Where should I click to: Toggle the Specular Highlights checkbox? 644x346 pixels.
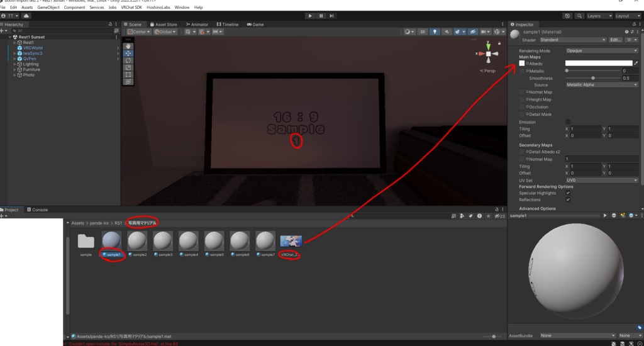[568, 193]
